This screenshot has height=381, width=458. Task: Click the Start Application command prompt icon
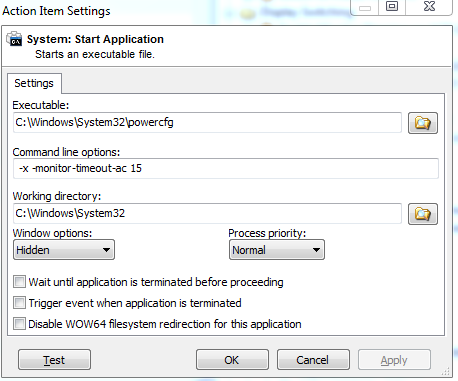[14, 39]
